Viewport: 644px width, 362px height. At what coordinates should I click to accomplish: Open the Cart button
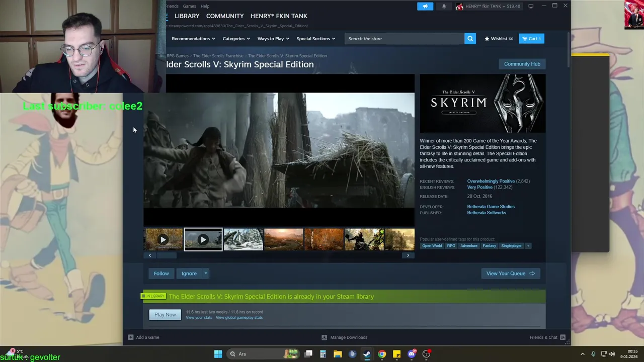click(x=531, y=39)
